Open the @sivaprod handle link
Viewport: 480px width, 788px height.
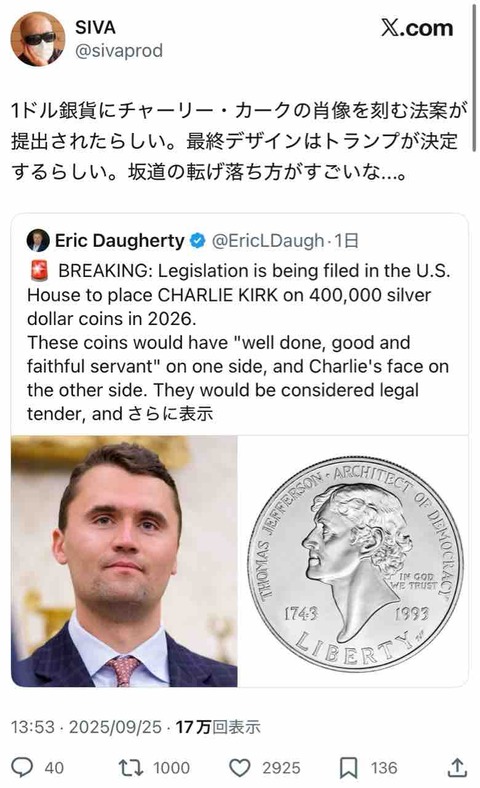coord(119,51)
